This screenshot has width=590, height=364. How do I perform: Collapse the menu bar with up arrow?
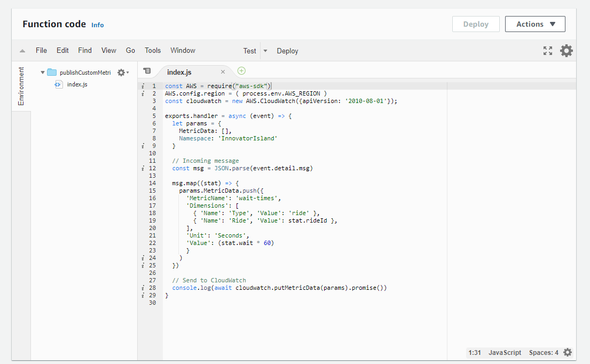coord(22,51)
